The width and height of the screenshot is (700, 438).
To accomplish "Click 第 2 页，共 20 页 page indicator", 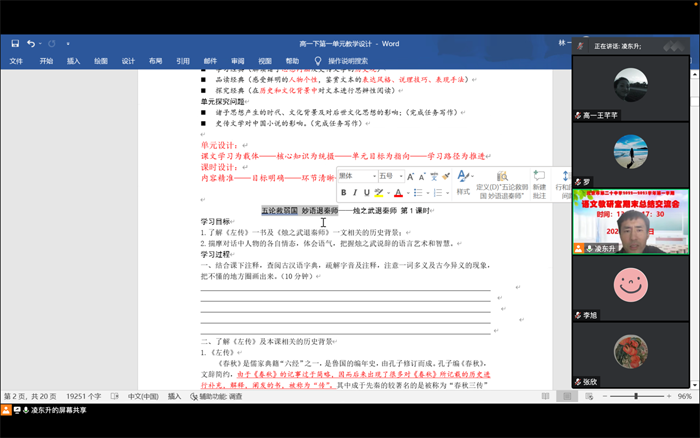I will (30, 396).
